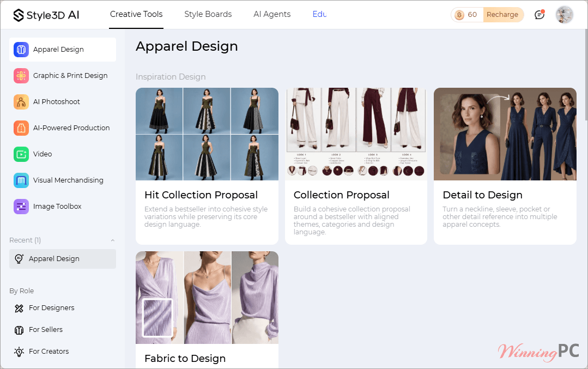Click the For Designers pencil-ruler icon
Image resolution: width=588 pixels, height=369 pixels.
pyautogui.click(x=19, y=308)
